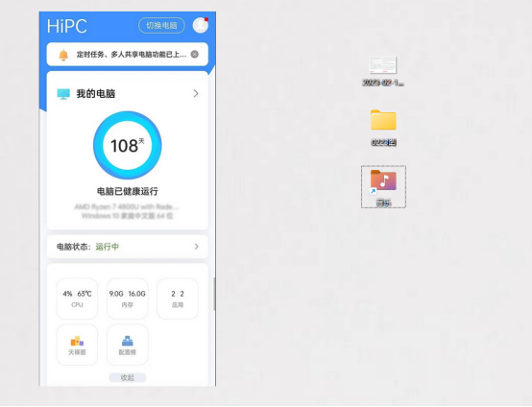Expand the 电脑状态 row chevron
This screenshot has width=532, height=407.
[197, 247]
